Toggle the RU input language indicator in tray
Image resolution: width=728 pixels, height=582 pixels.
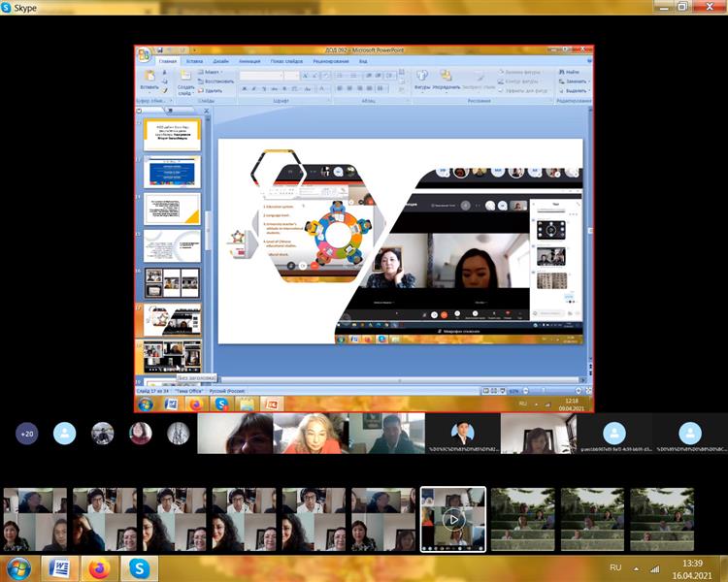[x=614, y=566]
